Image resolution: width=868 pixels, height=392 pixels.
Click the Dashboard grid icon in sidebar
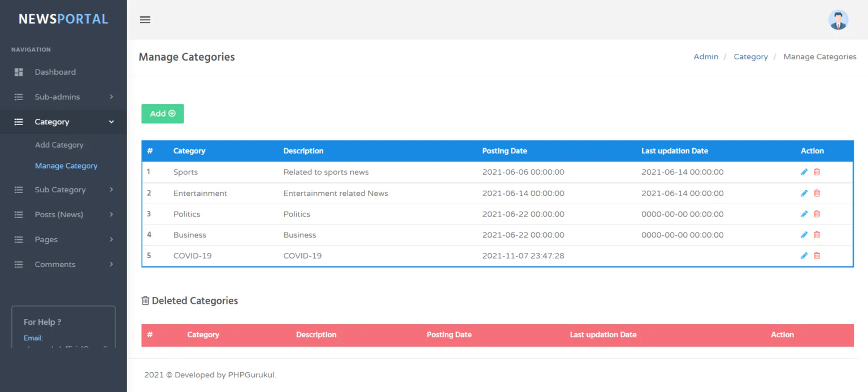19,72
